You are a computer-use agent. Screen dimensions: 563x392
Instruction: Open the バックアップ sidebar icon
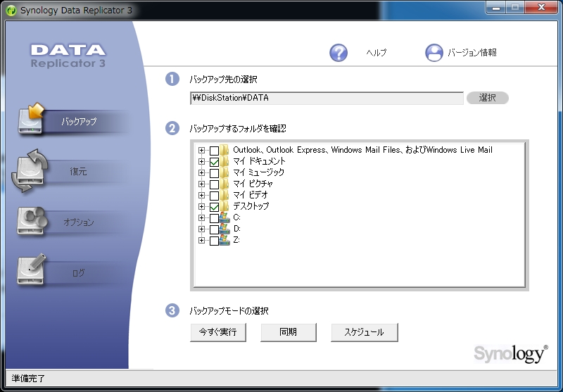click(31, 118)
